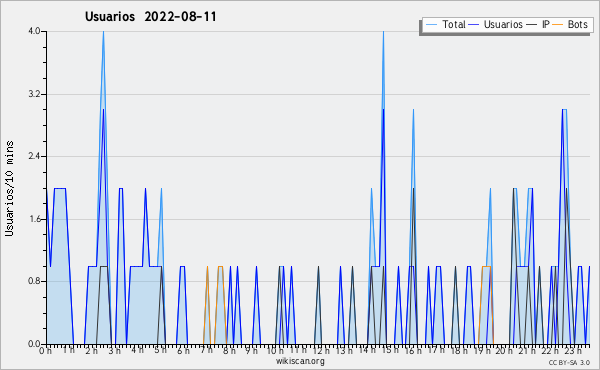Click the '2 h' x-axis label
600x370 pixels.
click(x=91, y=351)
